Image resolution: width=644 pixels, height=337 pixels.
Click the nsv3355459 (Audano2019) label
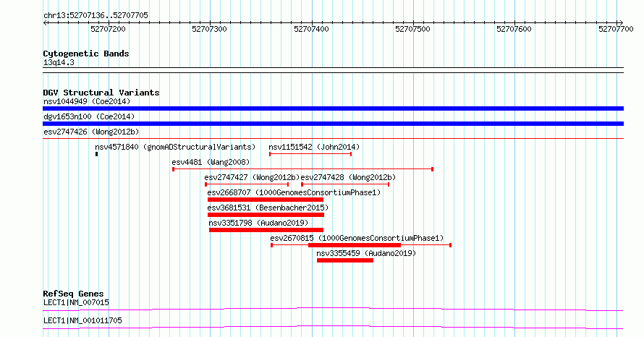(366, 253)
